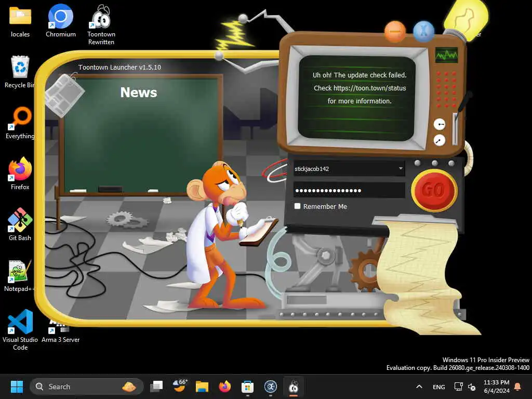Open the Windows Start menu
This screenshot has height=399, width=532.
[x=17, y=387]
